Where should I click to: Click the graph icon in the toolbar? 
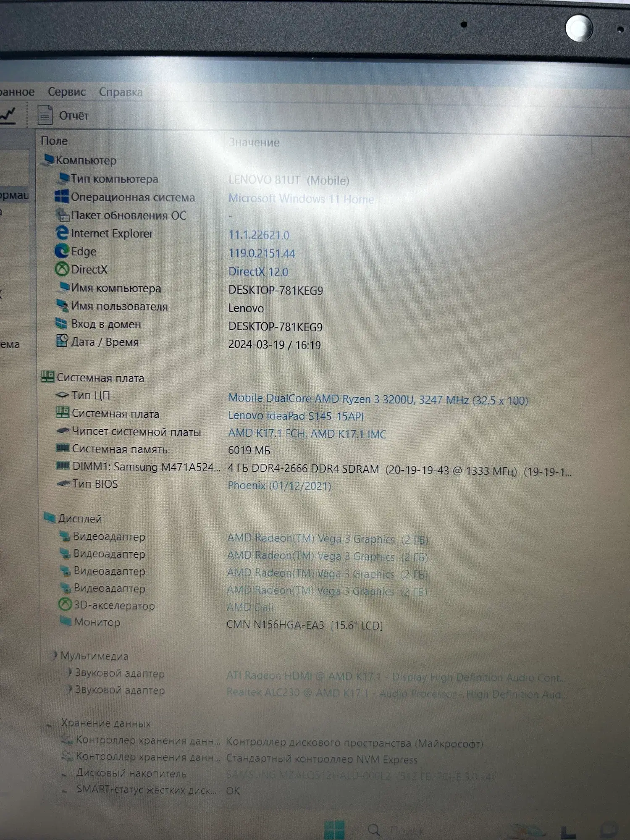[x=8, y=115]
